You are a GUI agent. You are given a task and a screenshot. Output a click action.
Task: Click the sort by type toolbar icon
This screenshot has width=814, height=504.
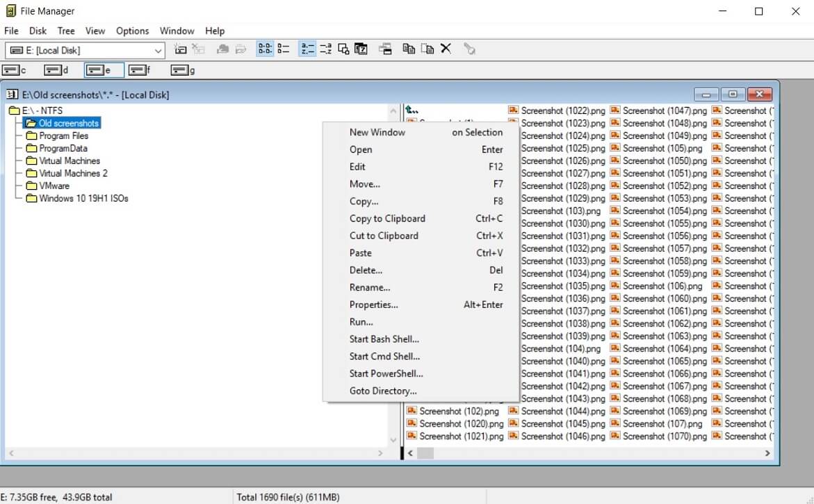point(325,49)
